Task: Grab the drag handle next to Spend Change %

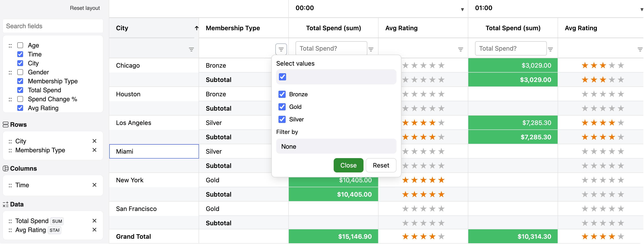Action: (x=10, y=99)
